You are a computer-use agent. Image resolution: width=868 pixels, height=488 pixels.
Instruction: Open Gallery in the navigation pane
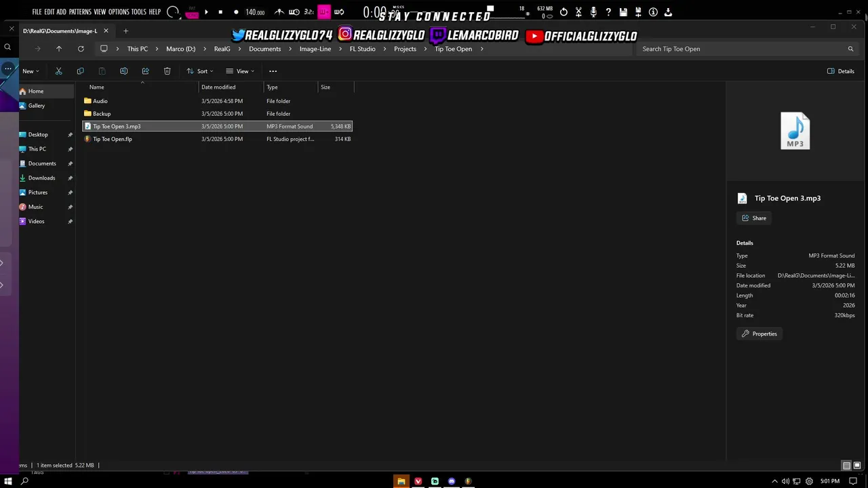[x=37, y=106]
